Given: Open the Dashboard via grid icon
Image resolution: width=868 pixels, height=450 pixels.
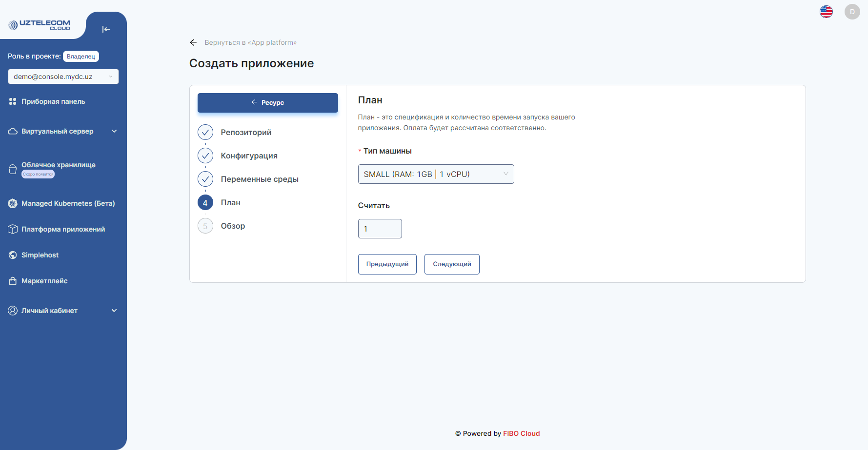Looking at the screenshot, I should (12, 101).
